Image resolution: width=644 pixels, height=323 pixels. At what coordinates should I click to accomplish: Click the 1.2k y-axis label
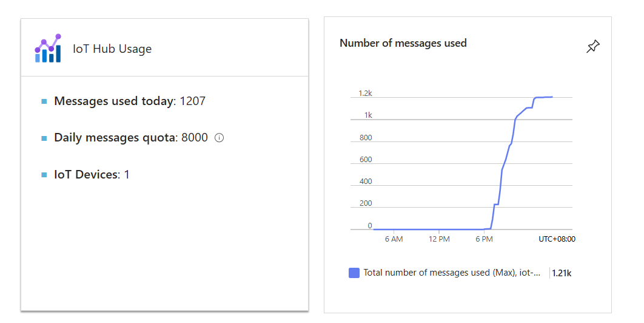pos(365,93)
